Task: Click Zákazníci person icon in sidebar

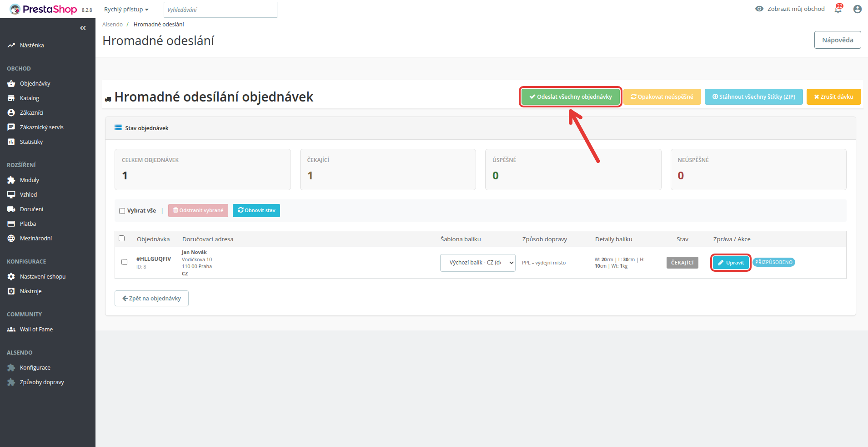Action: click(11, 113)
